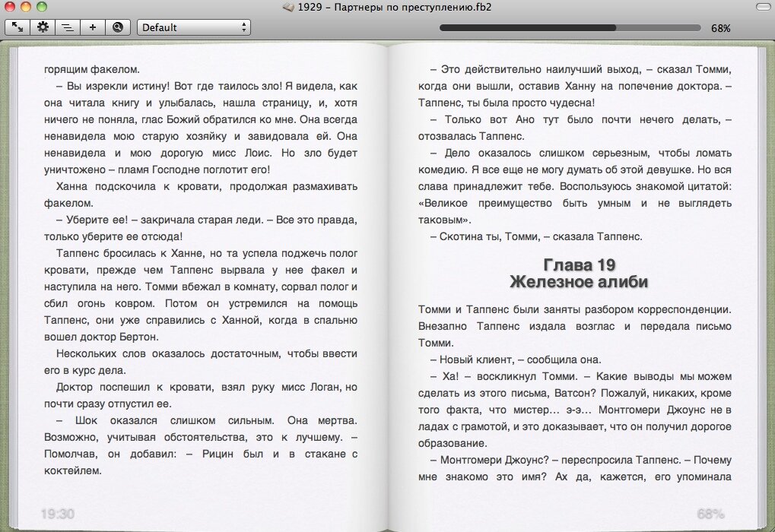Click the Железное алиби chapter title
Image resolution: width=775 pixels, height=532 pixels.
[x=579, y=282]
